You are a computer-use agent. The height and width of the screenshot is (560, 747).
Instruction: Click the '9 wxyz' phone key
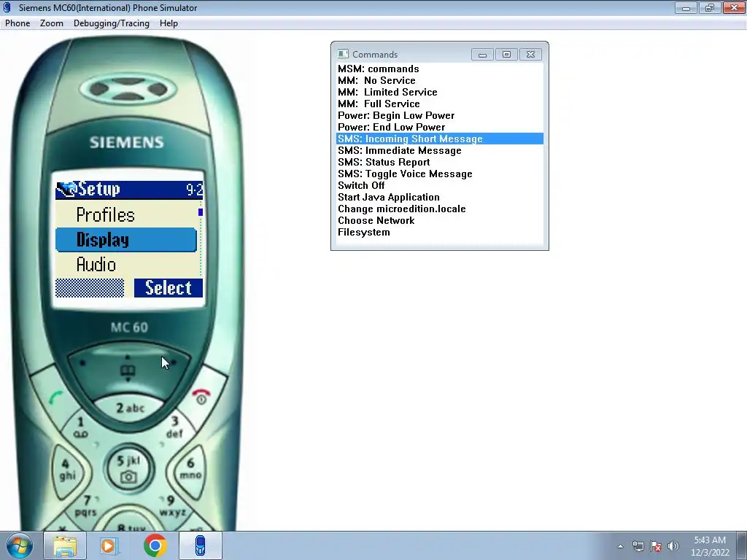click(x=171, y=506)
